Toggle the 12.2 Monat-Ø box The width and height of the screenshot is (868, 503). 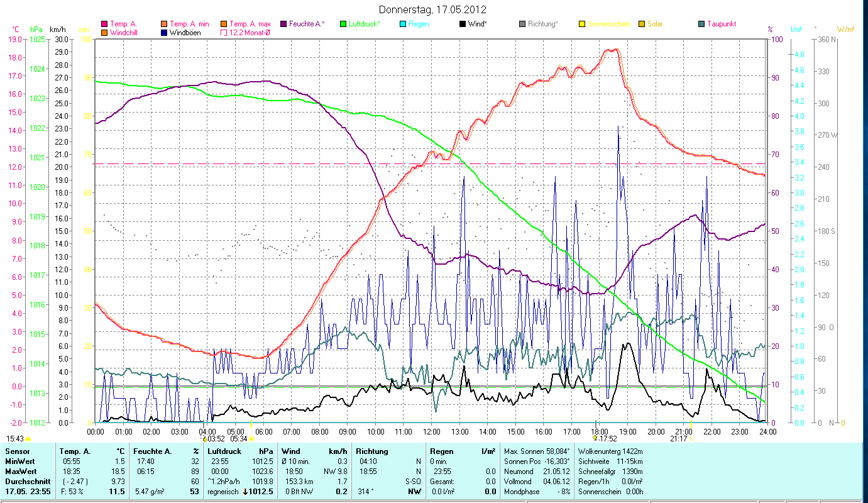224,32
